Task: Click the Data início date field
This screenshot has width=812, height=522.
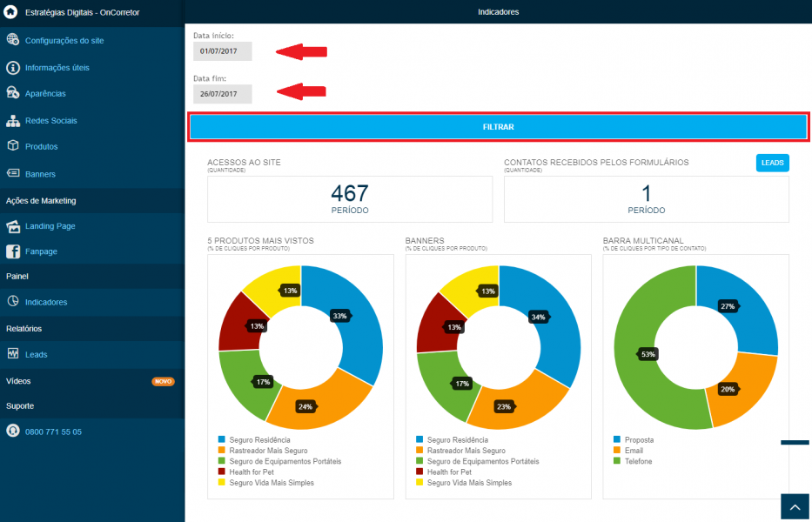Action: (x=223, y=51)
